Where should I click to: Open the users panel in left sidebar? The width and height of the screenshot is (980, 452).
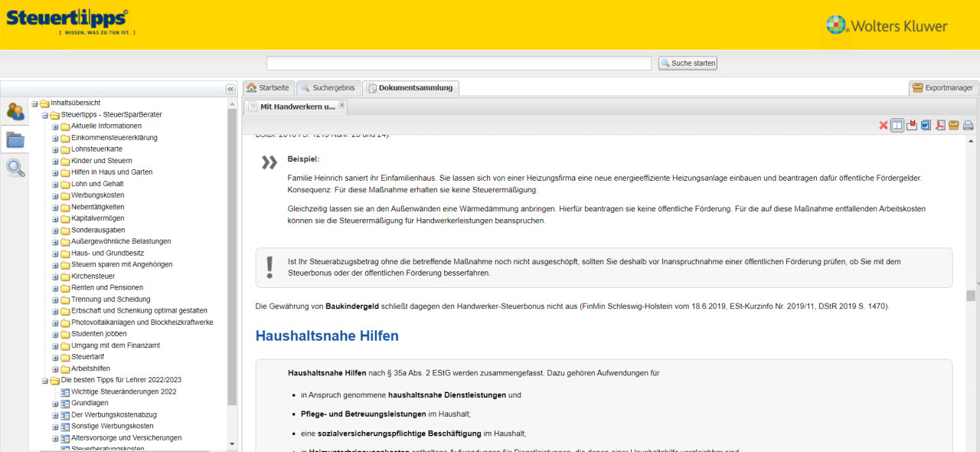[15, 111]
